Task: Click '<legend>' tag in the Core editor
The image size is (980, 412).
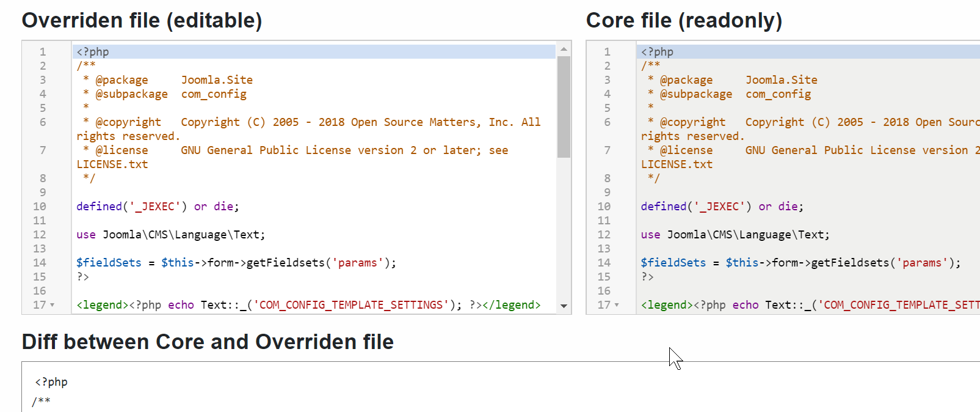Action: tap(667, 305)
